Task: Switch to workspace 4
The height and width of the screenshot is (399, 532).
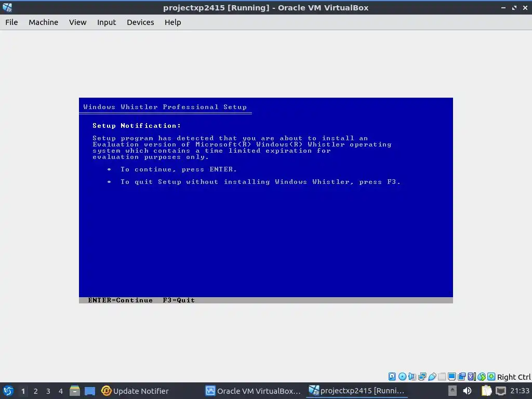Action: pyautogui.click(x=61, y=391)
